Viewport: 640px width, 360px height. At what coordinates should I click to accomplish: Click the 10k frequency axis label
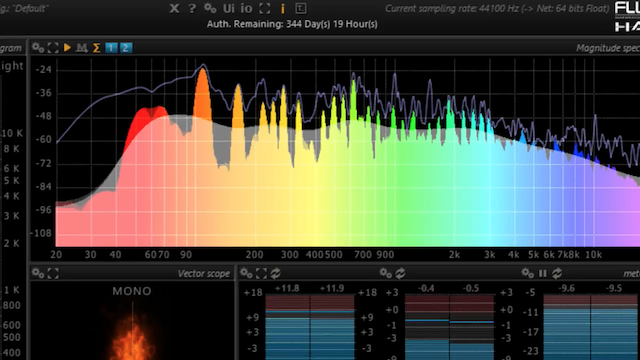(593, 255)
